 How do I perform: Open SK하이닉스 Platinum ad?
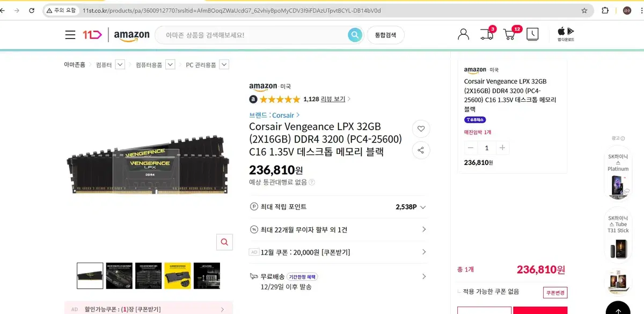[x=618, y=174]
